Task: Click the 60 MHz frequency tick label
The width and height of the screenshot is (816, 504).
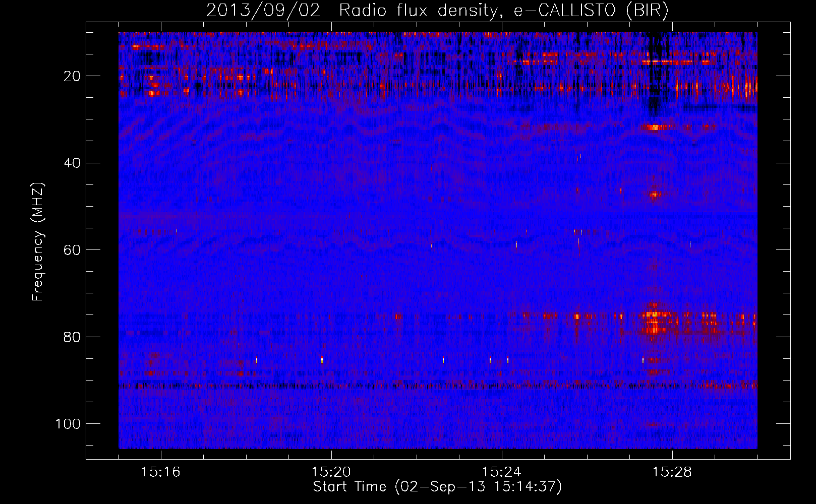Action: point(73,250)
